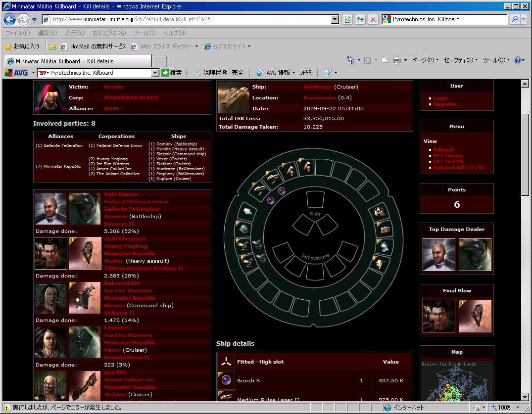This screenshot has width=532, height=414.
Task: Click the vertical scrollbar up arrow
Action: 525,84
